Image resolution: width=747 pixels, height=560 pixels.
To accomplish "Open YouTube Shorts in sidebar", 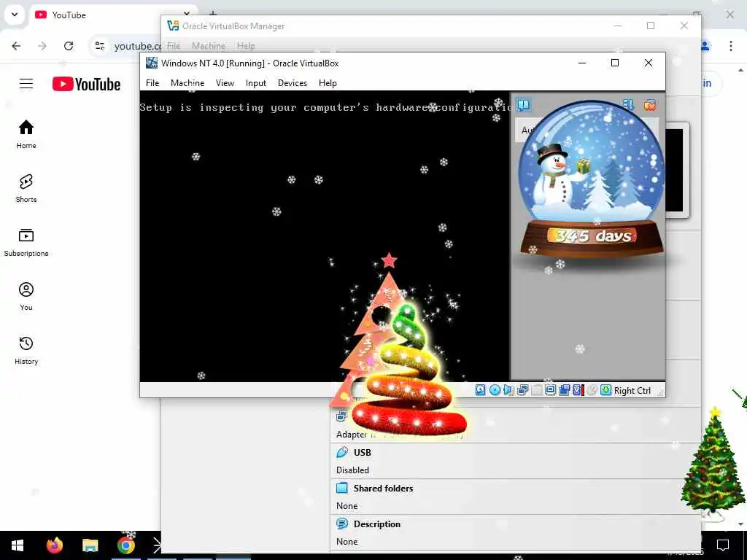I will click(x=26, y=189).
